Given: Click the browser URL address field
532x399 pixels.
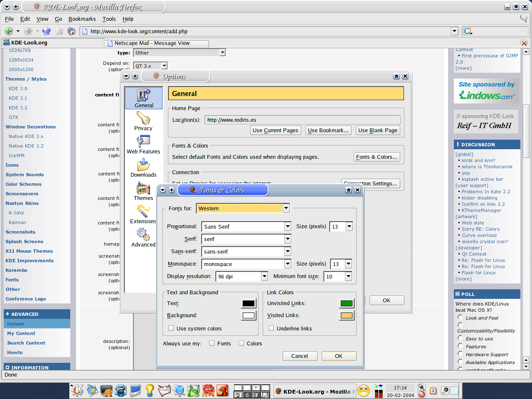Looking at the screenshot, I should point(268,31).
